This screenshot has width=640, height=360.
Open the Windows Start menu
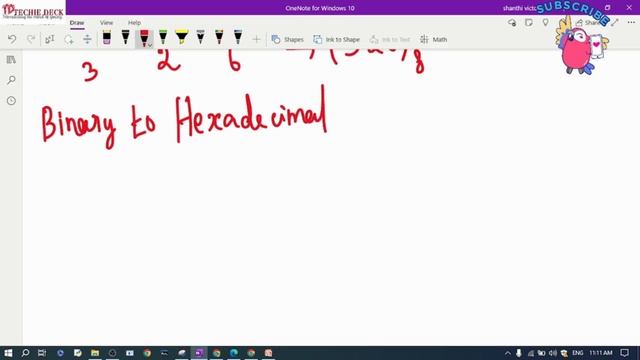point(8,353)
